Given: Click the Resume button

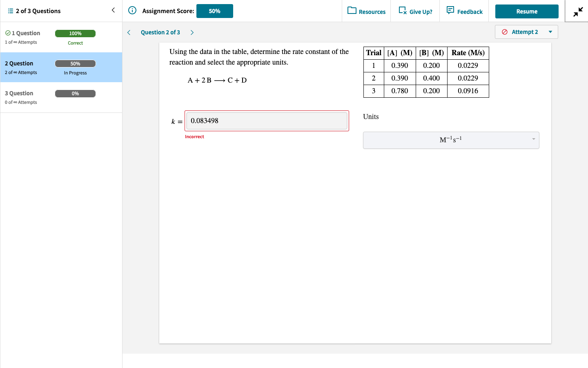Looking at the screenshot, I should pos(527,11).
